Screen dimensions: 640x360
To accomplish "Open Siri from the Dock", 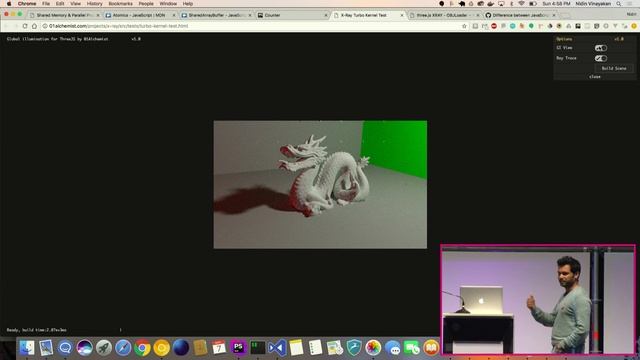I will 84,348.
